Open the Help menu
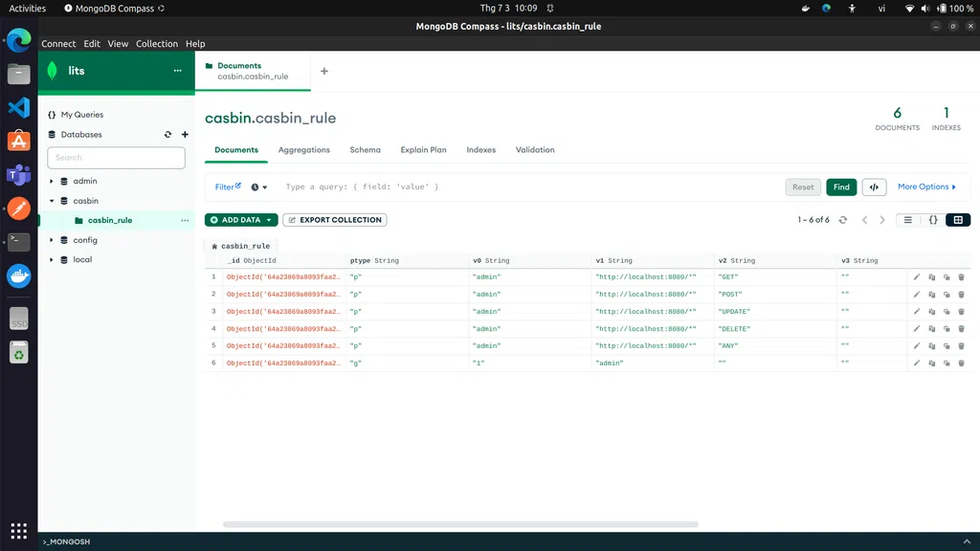The height and width of the screenshot is (551, 980). coord(195,44)
